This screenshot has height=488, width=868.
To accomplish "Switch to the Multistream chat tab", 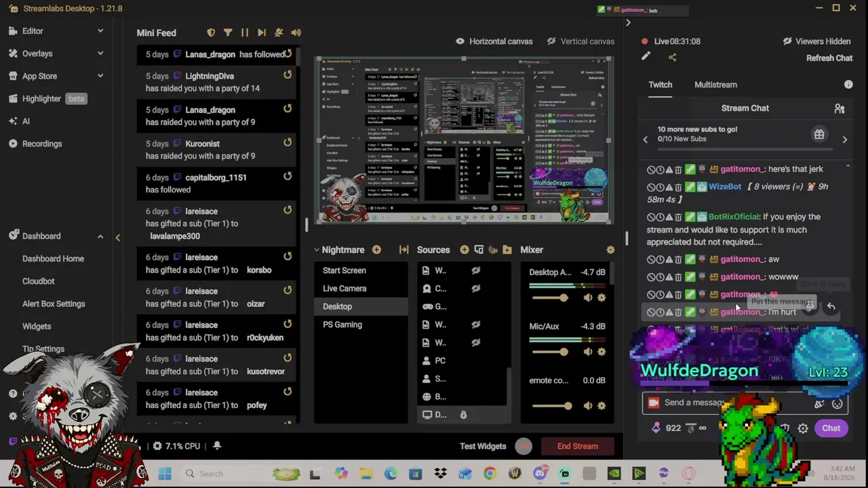I will (x=715, y=85).
